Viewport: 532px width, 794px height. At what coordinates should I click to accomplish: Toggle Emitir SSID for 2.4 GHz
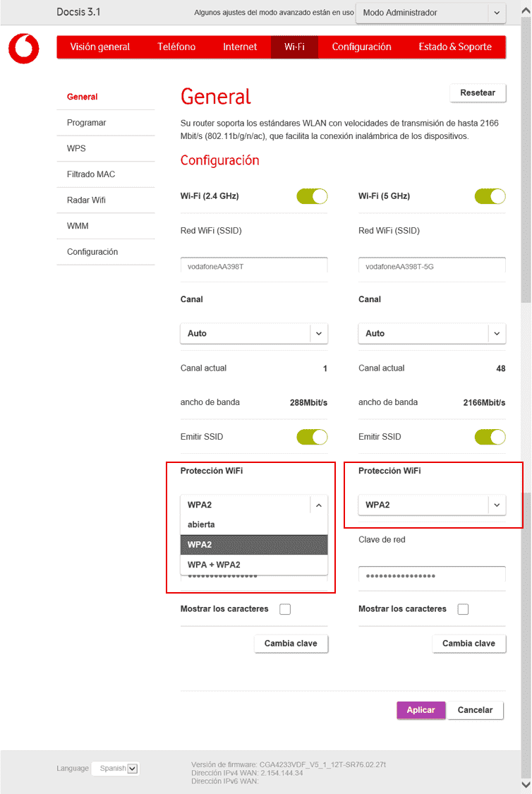(313, 436)
